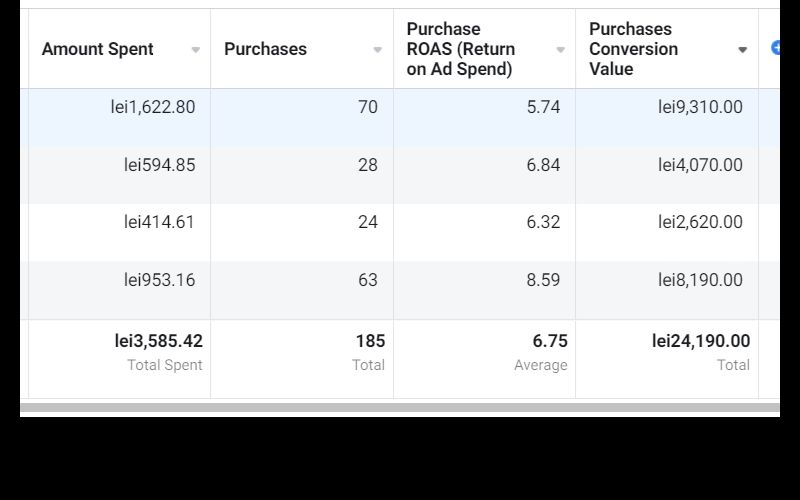Click the Purchases Conversion Value sort arrow
Screen dimensions: 800x500
pyautogui.click(x=742, y=50)
